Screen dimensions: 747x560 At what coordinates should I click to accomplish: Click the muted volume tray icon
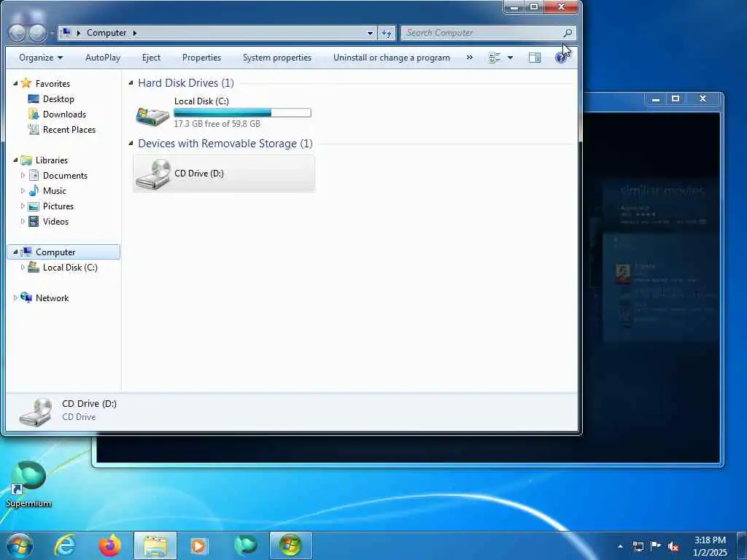pos(673,546)
